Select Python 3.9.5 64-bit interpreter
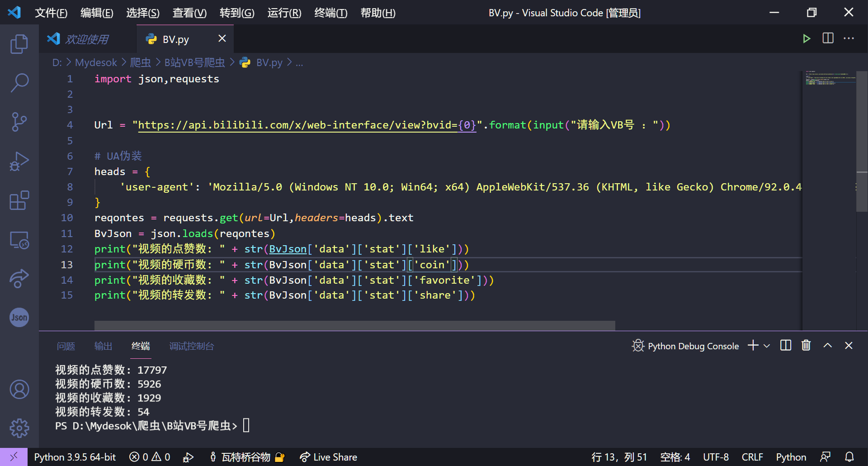Screen dimensions: 868x466 click(x=75, y=457)
